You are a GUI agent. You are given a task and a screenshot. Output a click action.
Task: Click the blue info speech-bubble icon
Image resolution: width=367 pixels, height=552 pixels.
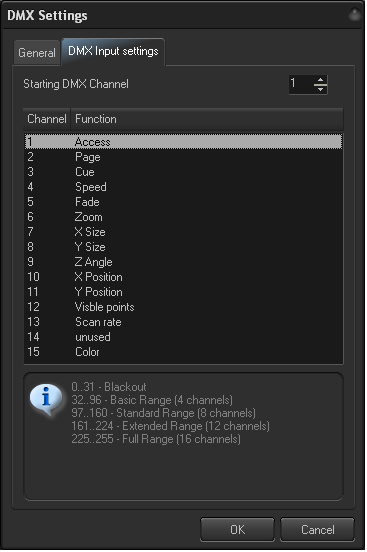(x=46, y=399)
